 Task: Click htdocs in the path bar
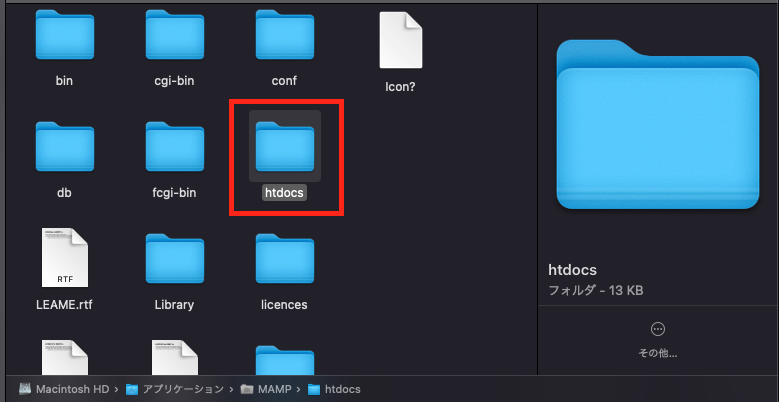coord(334,389)
